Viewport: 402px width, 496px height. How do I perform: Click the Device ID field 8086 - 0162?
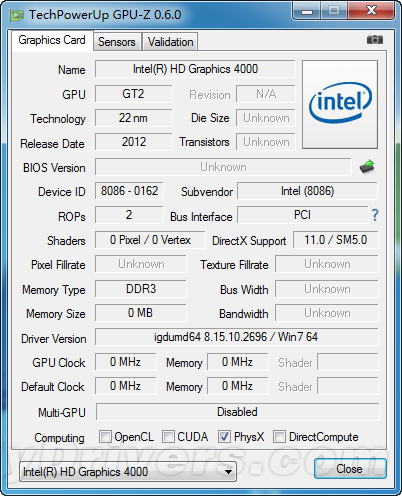tap(129, 191)
